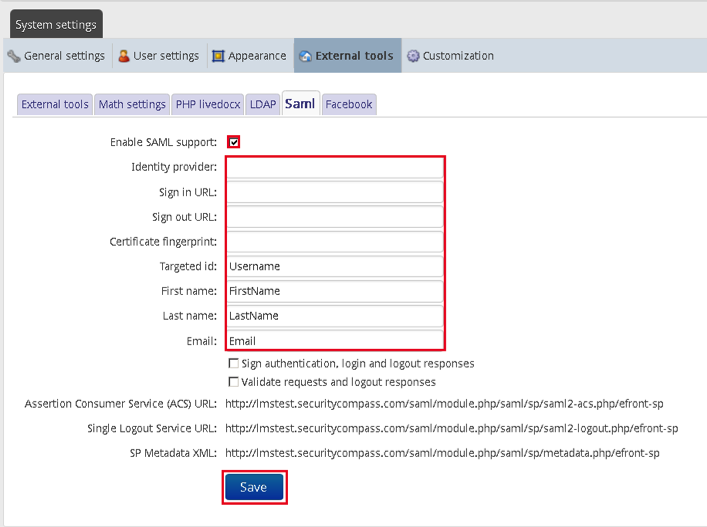707x527 pixels.
Task: Click the Appearance picture icon
Action: 218,56
